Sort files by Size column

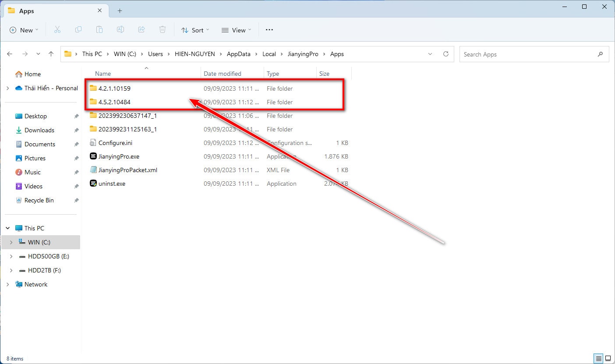click(324, 74)
